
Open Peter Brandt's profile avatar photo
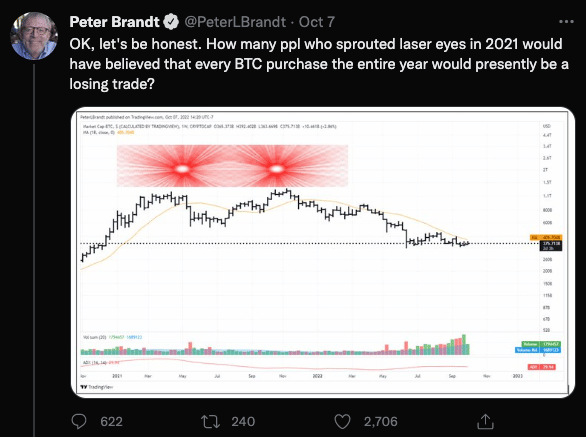(34, 36)
